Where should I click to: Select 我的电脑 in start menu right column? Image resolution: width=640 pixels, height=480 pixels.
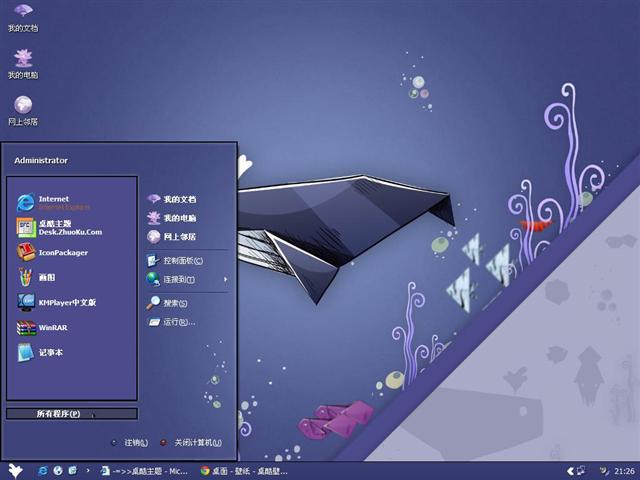pyautogui.click(x=171, y=218)
